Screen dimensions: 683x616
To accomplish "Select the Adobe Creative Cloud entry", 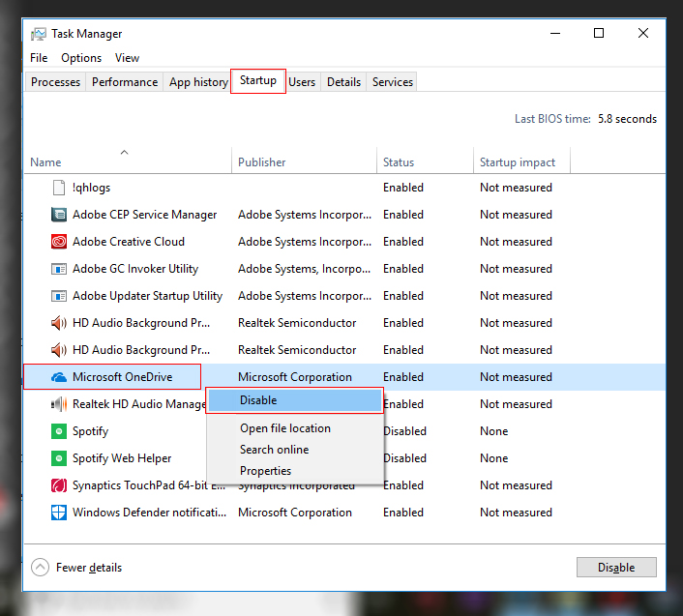I will pos(129,242).
